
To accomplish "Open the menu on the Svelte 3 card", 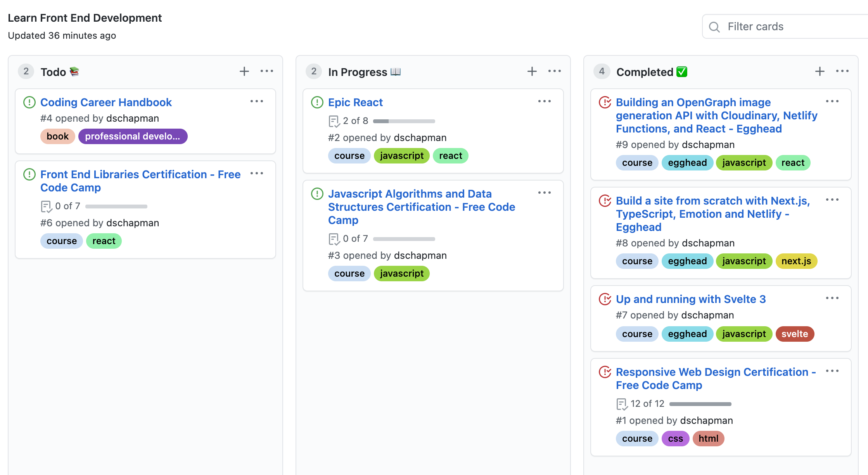I will [x=832, y=298].
